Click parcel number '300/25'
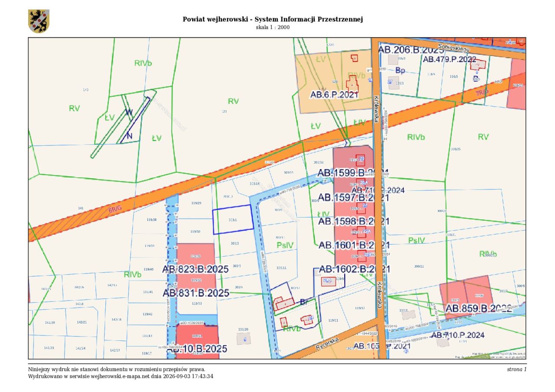This screenshot has width=555, height=392. (x=456, y=149)
